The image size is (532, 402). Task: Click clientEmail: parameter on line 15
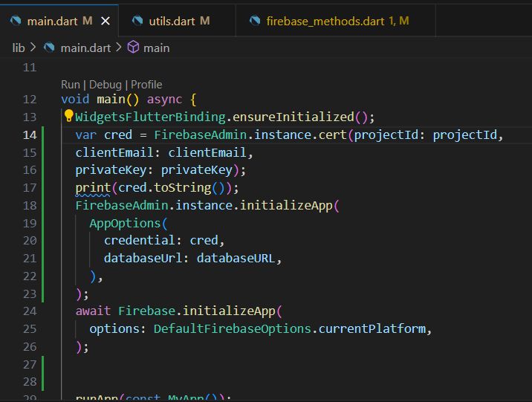click(117, 152)
